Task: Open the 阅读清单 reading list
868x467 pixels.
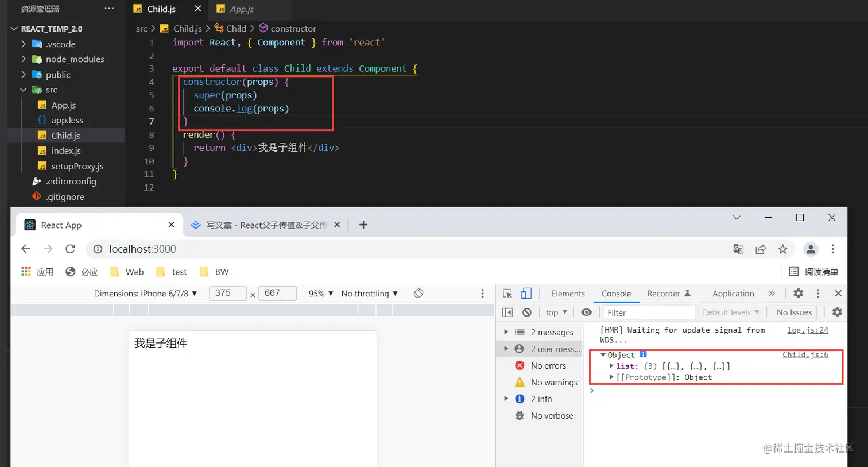Action: [813, 272]
